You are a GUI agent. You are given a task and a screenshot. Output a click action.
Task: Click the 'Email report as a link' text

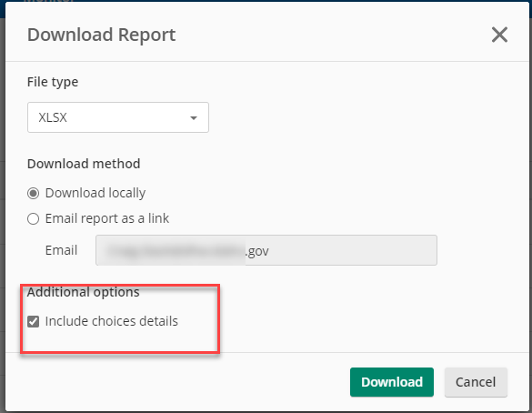pos(107,218)
